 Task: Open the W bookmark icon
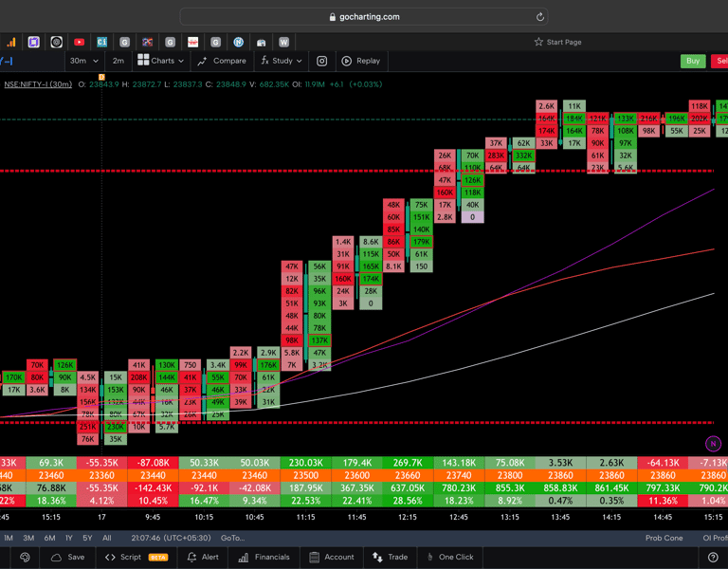[283, 43]
